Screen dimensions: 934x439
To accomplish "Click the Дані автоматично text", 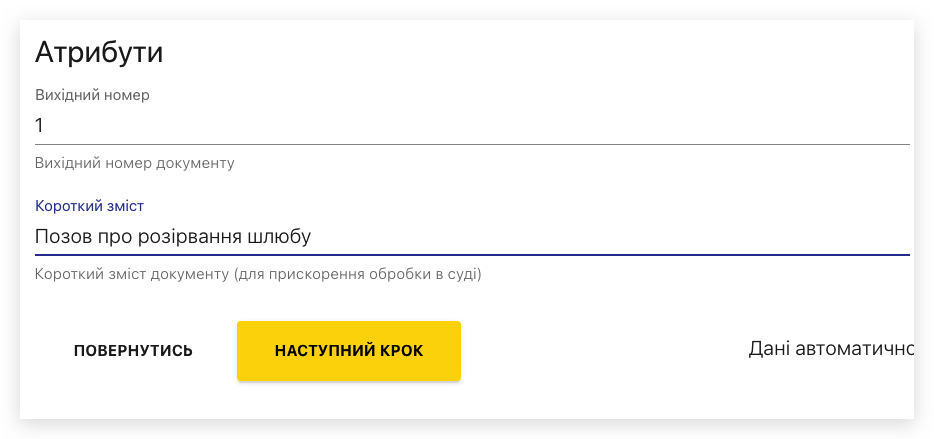I will pos(830,349).
